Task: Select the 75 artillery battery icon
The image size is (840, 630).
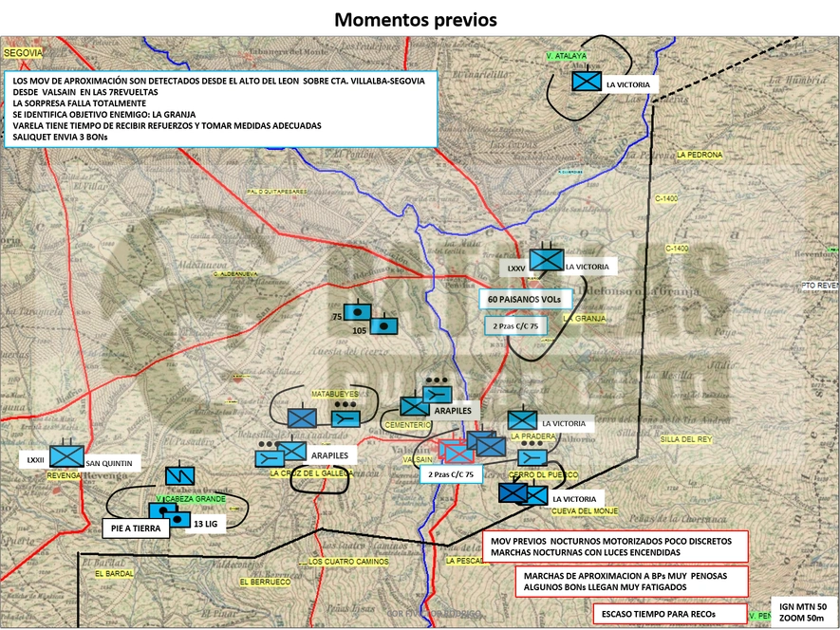Action: 357,312
